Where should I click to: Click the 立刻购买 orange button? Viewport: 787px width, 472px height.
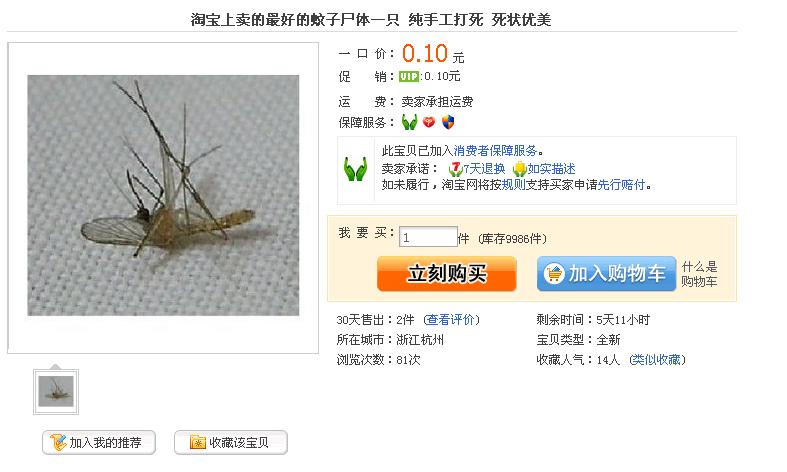coord(447,274)
